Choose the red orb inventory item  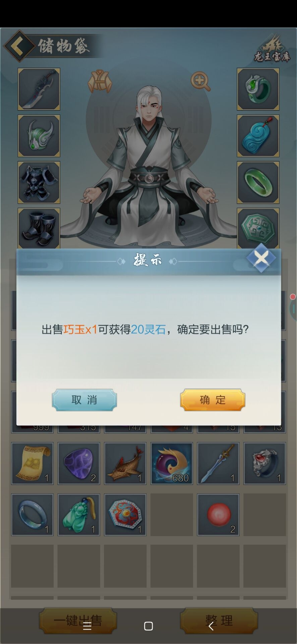coord(218,515)
